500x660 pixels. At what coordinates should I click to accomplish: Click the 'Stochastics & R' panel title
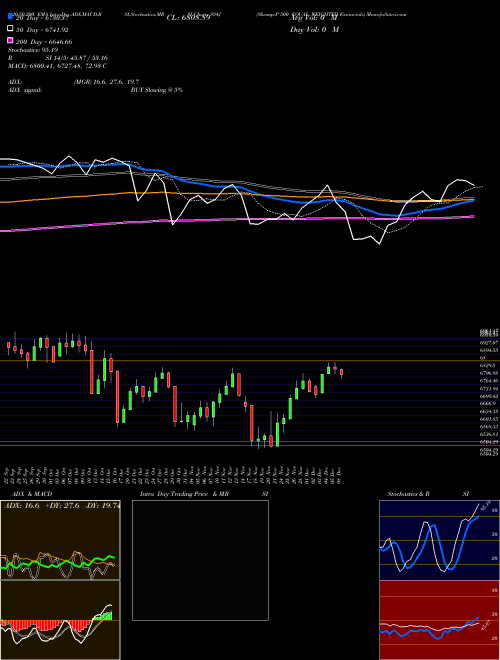pos(408,494)
